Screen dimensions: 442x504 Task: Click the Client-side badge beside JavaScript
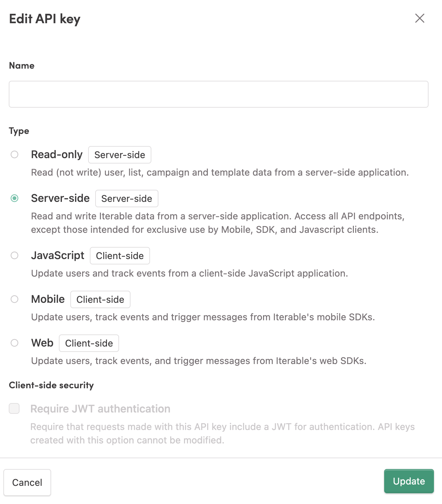click(x=120, y=256)
